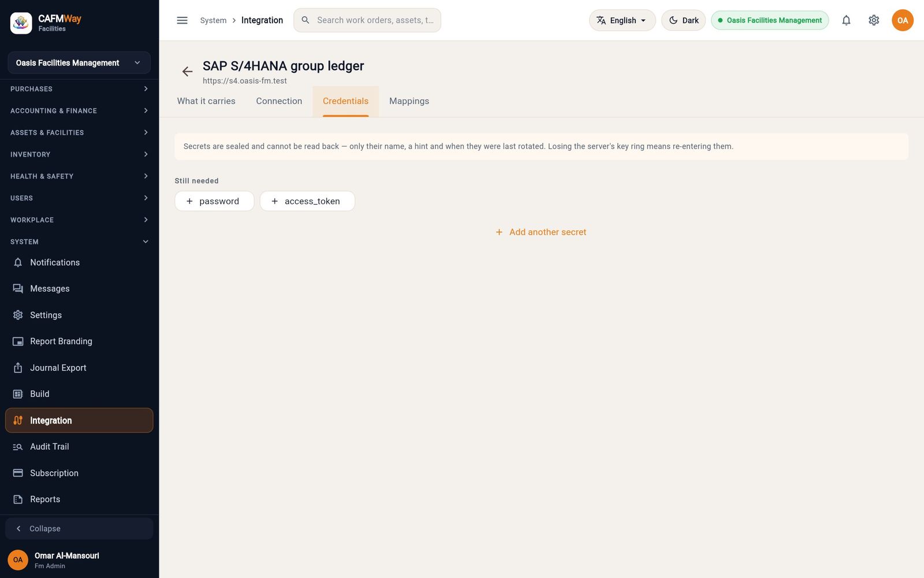The image size is (924, 578).
Task: Click the Oasis Facilities Management status badge
Action: (x=770, y=20)
